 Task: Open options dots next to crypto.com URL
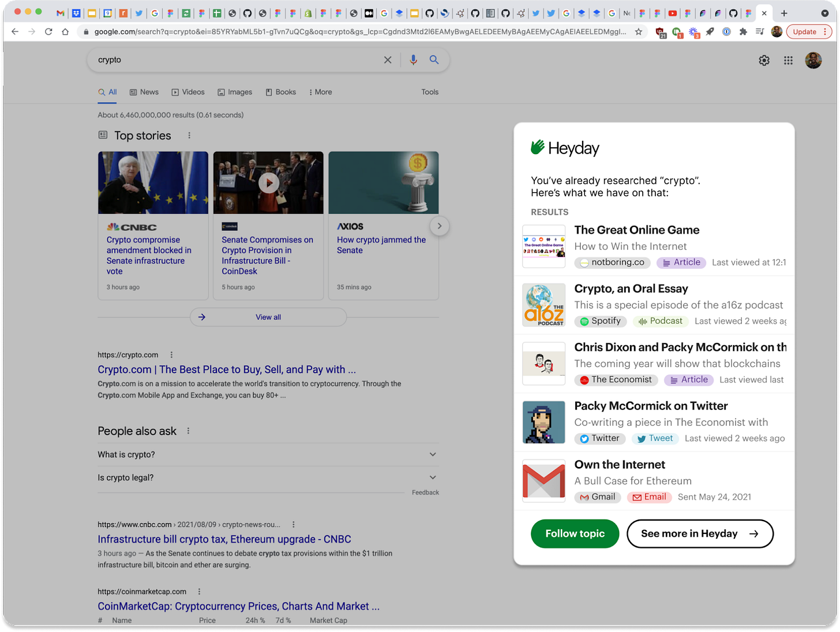pyautogui.click(x=171, y=355)
